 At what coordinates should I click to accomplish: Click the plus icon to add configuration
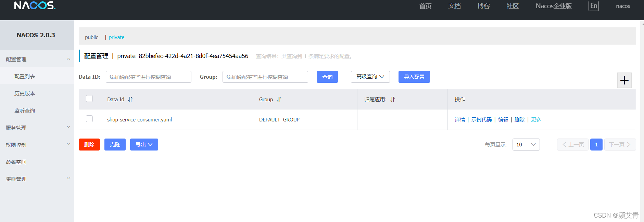coord(624,80)
